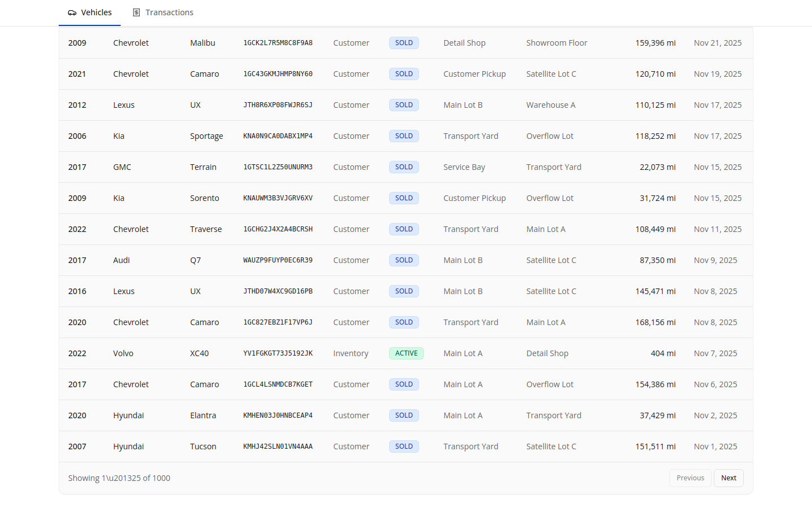Select the Malibu model cell
The image size is (812, 508).
click(202, 43)
